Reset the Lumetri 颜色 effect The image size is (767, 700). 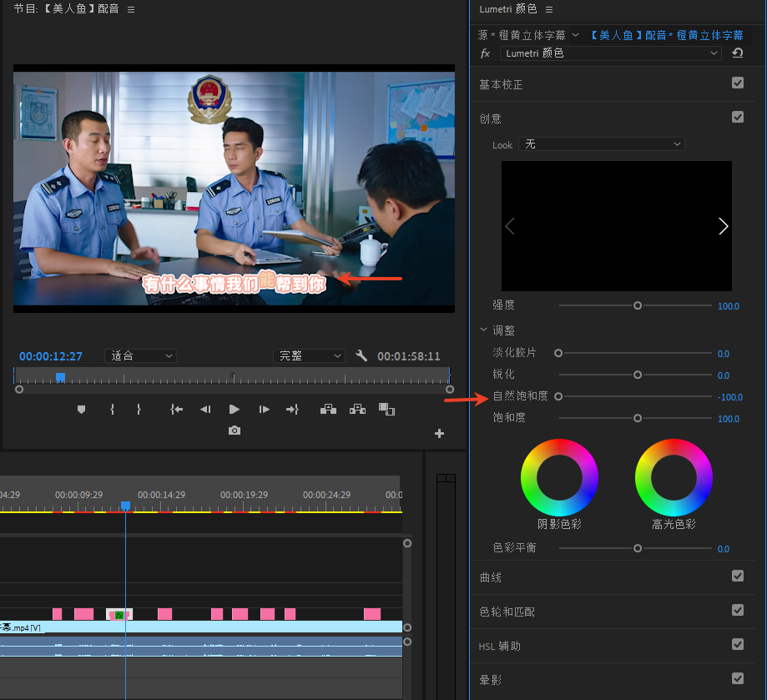[738, 53]
